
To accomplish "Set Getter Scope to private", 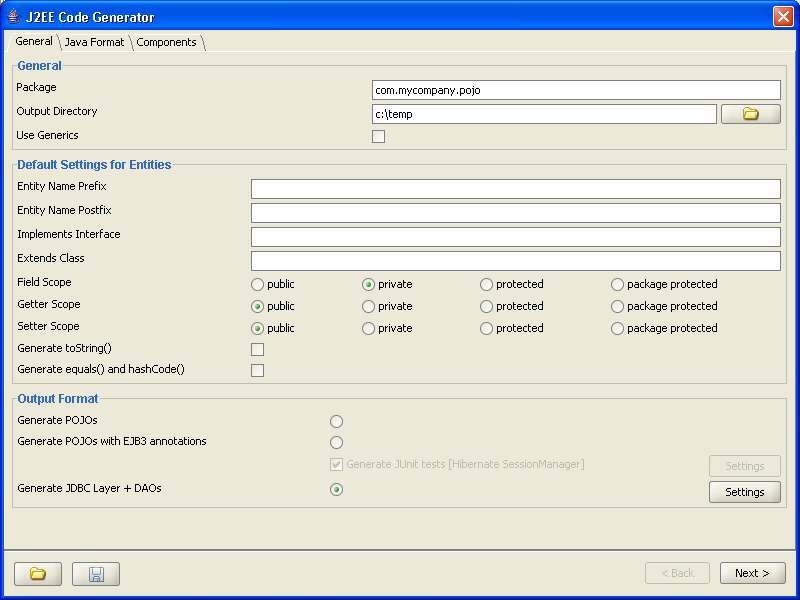I will coord(368,306).
